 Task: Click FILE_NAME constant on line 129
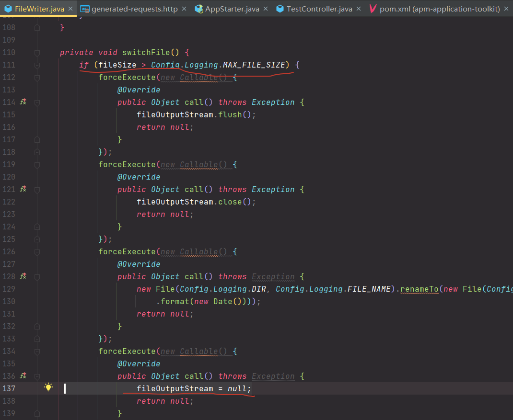pyautogui.click(x=369, y=289)
